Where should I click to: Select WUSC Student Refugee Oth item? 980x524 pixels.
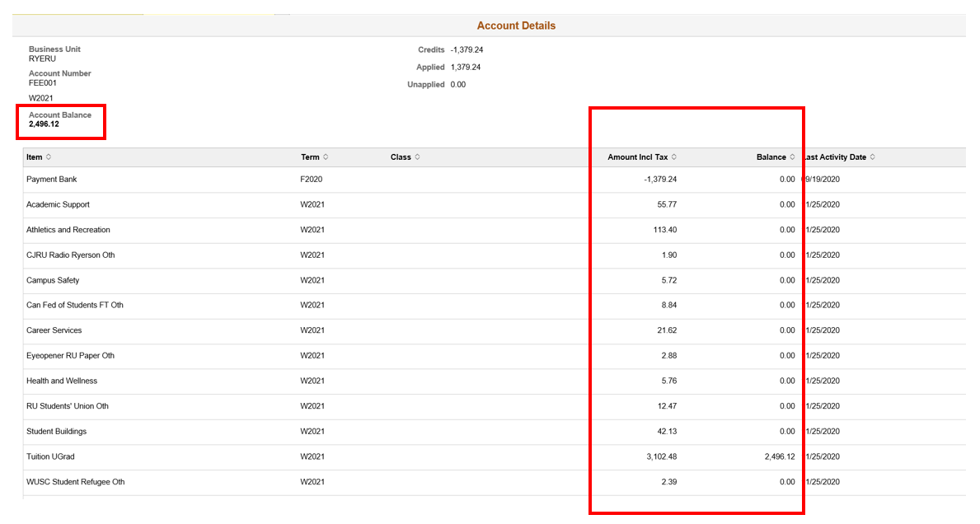(x=76, y=482)
